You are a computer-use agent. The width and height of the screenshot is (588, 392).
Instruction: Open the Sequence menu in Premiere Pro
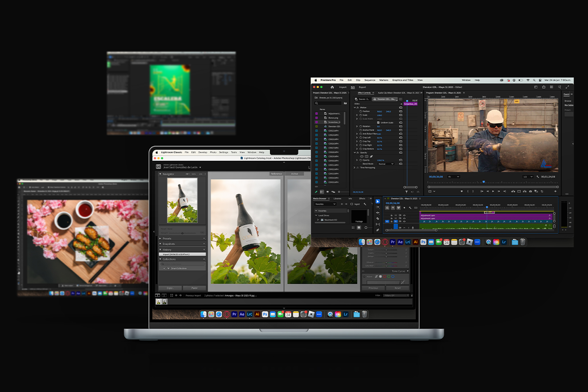(370, 80)
